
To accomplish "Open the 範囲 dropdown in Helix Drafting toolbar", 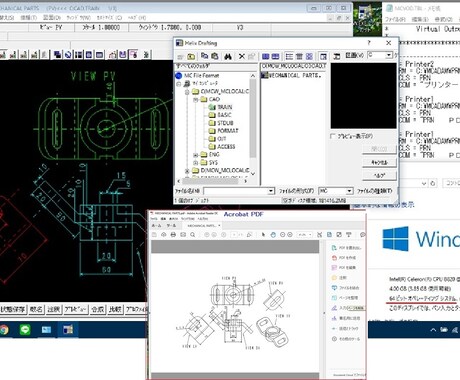I will pos(389,55).
